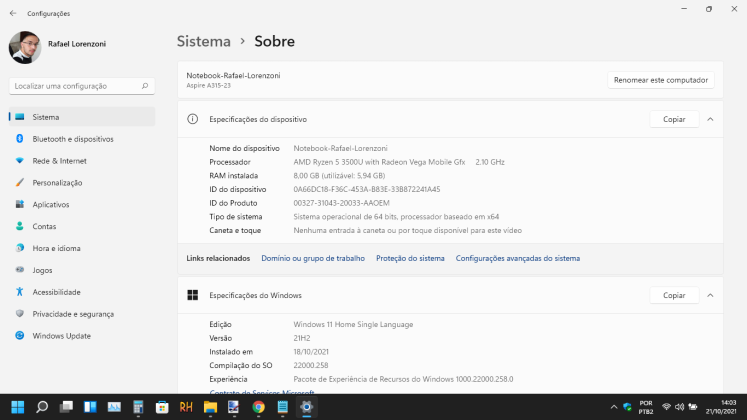Image resolution: width=747 pixels, height=420 pixels.
Task: Open Windows Security shield in the tray
Action: pyautogui.click(x=627, y=407)
